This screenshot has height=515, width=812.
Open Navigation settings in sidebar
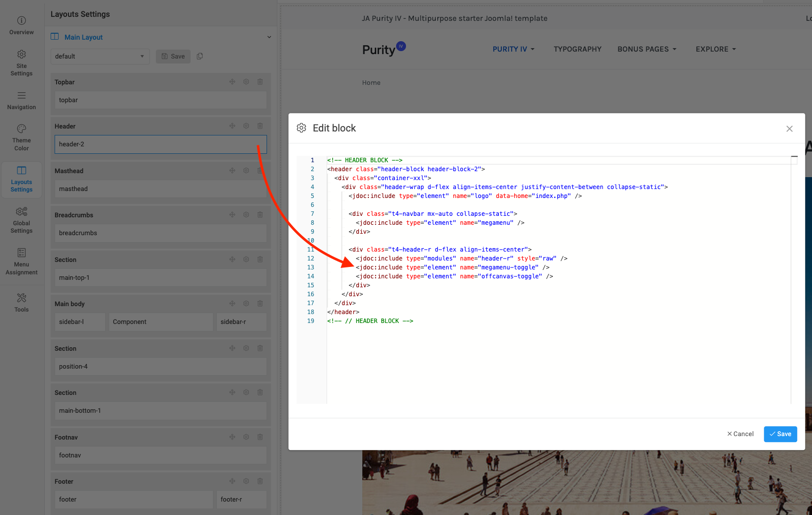pyautogui.click(x=21, y=101)
